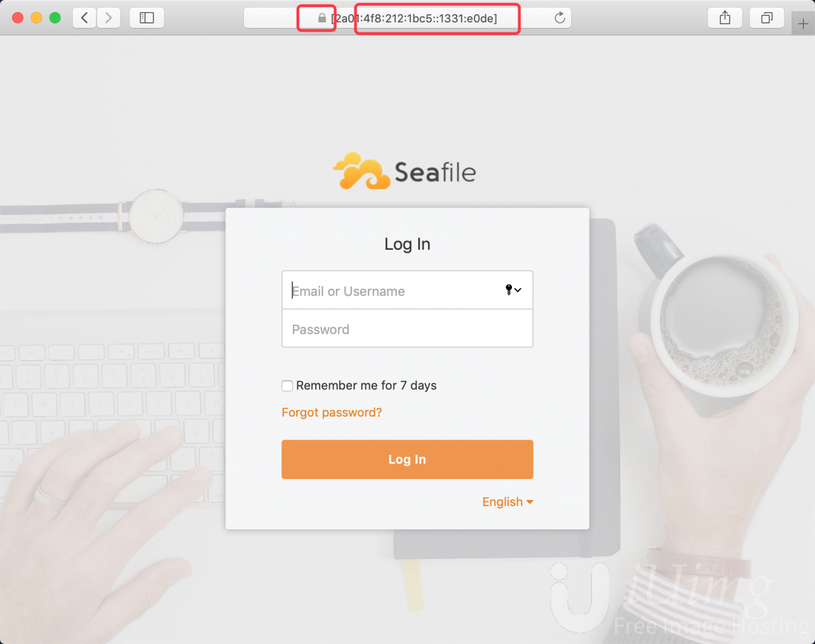The width and height of the screenshot is (815, 644).
Task: Go back with Safari's back arrow
Action: point(84,18)
